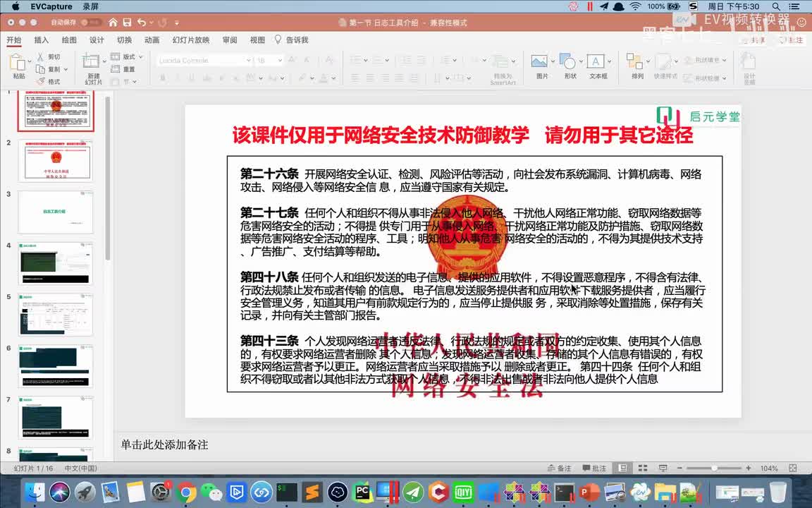Switch to the 审阅 review tab
This screenshot has width=812, height=508.
230,40
